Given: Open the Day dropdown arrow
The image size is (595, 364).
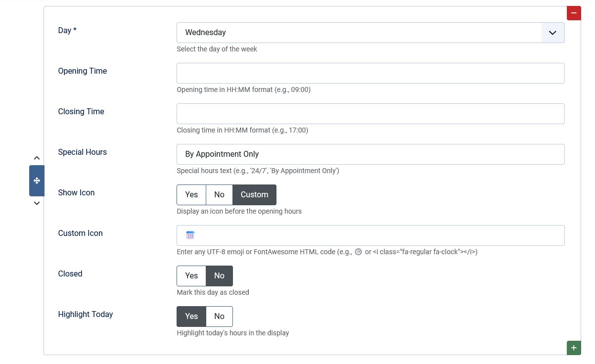Looking at the screenshot, I should pos(553,33).
